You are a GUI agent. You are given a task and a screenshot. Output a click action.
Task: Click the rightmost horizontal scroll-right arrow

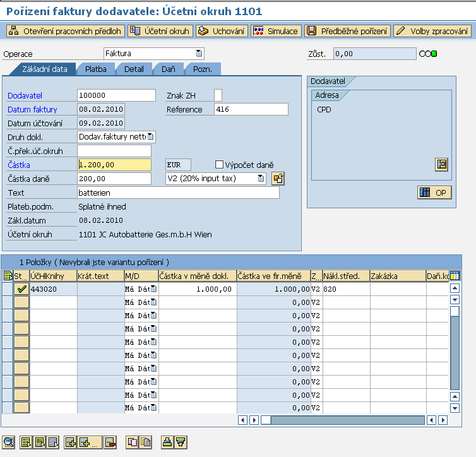click(x=443, y=420)
